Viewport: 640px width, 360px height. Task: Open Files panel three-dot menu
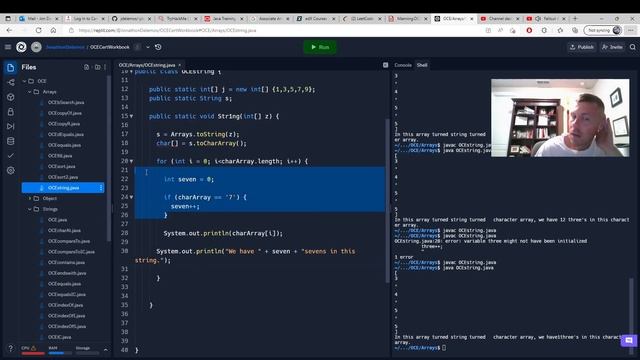[105, 67]
